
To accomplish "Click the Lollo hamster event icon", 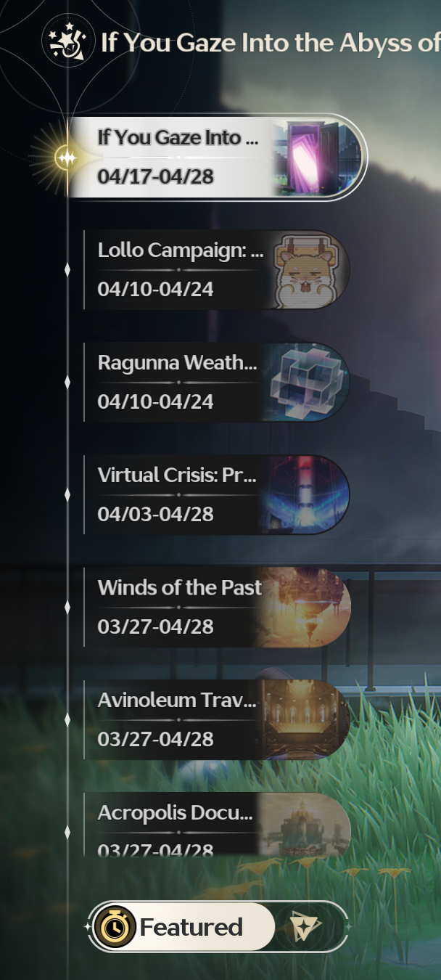I will click(x=310, y=270).
